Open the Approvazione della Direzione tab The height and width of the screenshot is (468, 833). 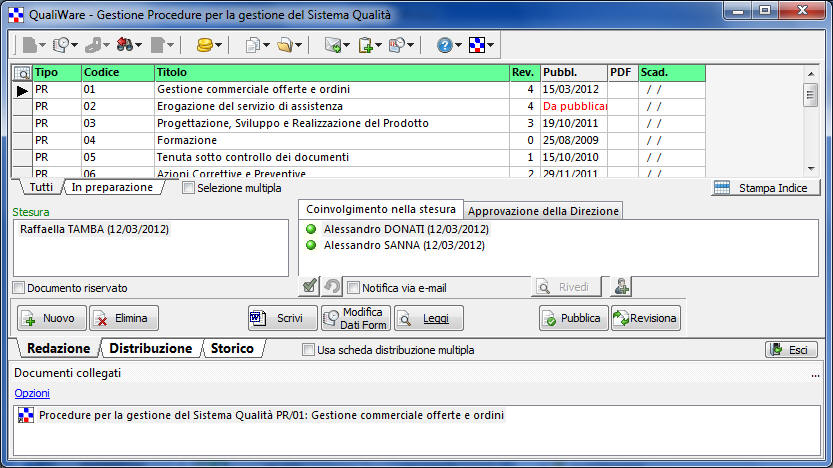coord(544,210)
